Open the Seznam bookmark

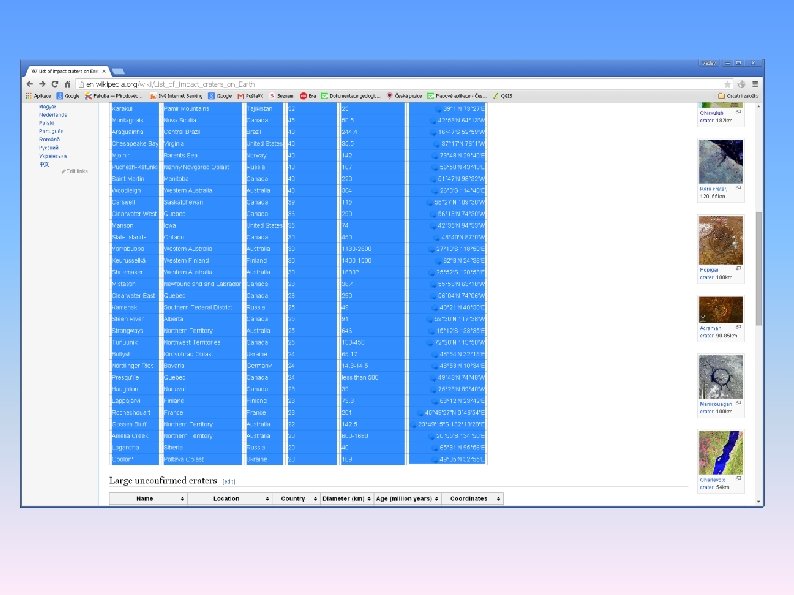point(282,96)
